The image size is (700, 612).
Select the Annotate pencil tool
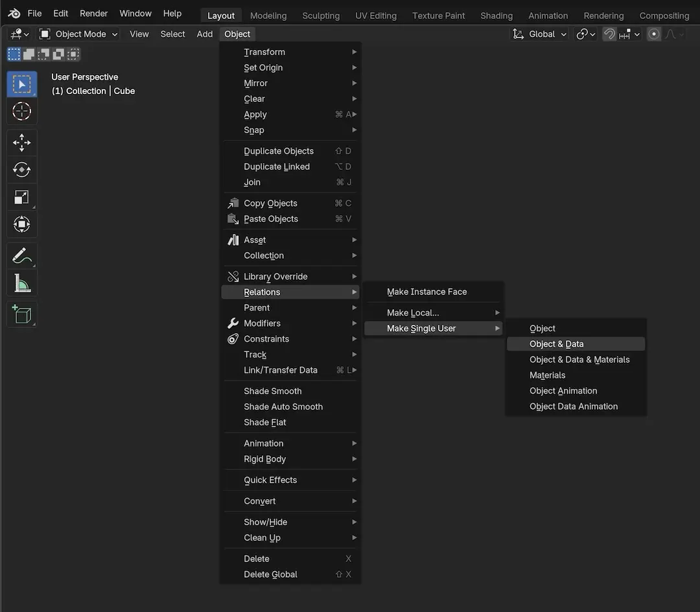[x=22, y=256]
